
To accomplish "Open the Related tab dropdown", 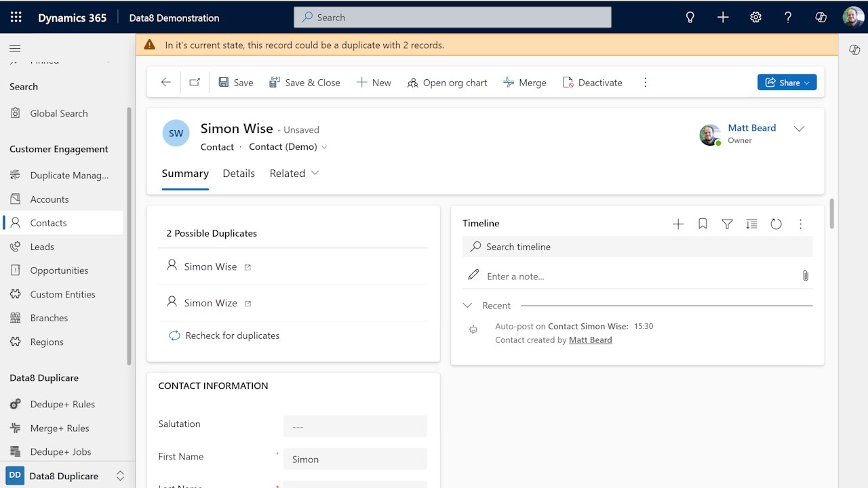I will [x=294, y=174].
